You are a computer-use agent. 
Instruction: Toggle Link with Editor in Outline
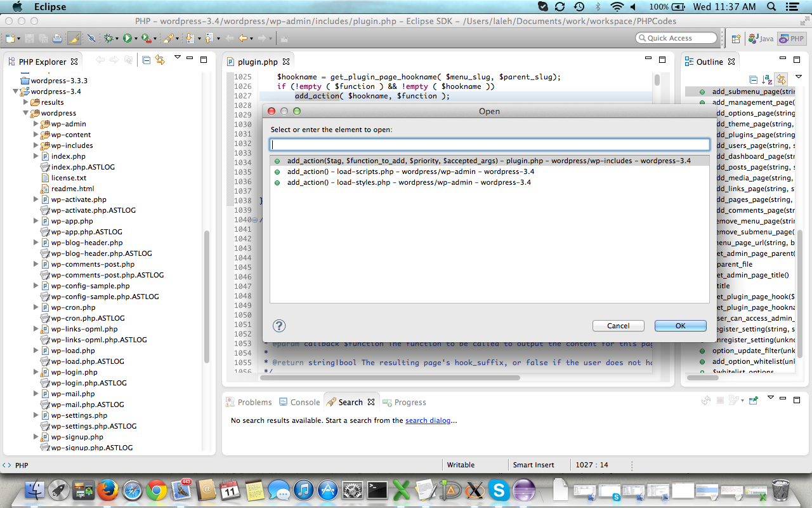[781, 79]
